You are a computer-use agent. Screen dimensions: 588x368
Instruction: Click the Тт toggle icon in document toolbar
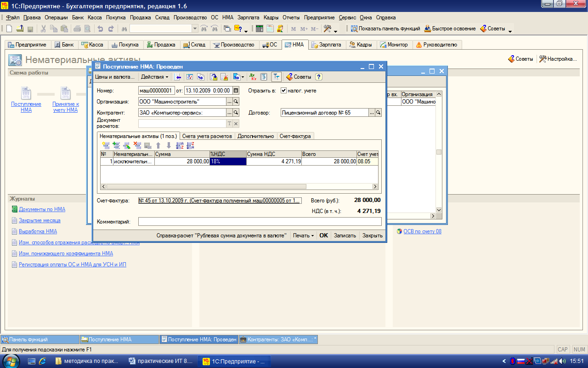pos(277,77)
